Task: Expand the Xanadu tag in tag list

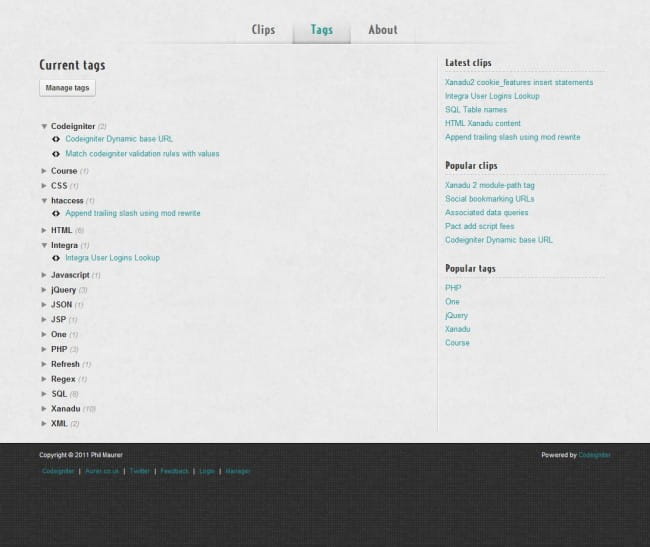Action: 44,409
